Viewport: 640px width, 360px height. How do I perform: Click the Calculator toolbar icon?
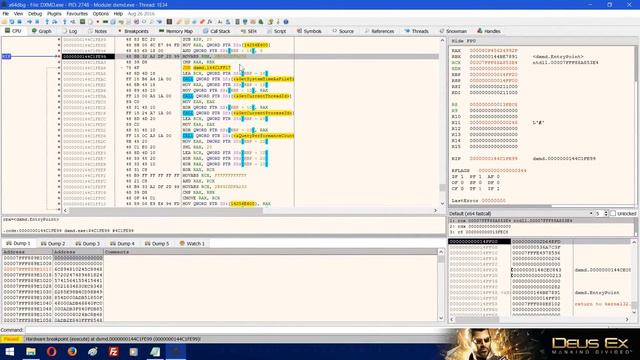coord(237,22)
